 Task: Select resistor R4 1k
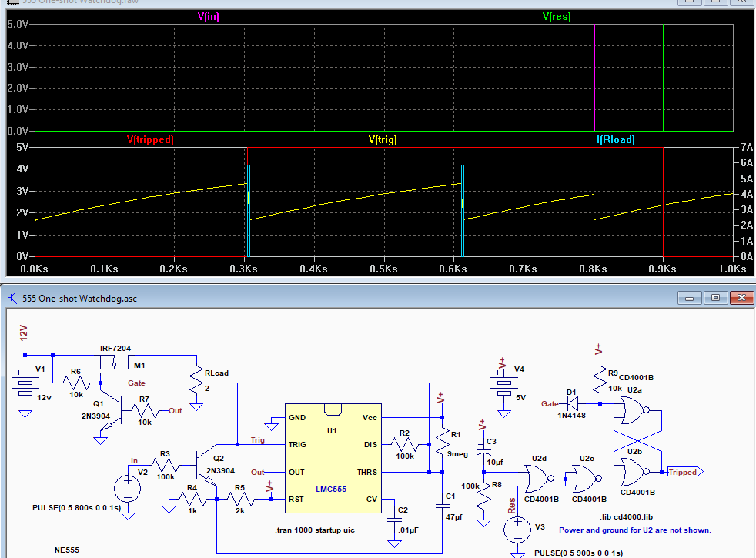192,500
